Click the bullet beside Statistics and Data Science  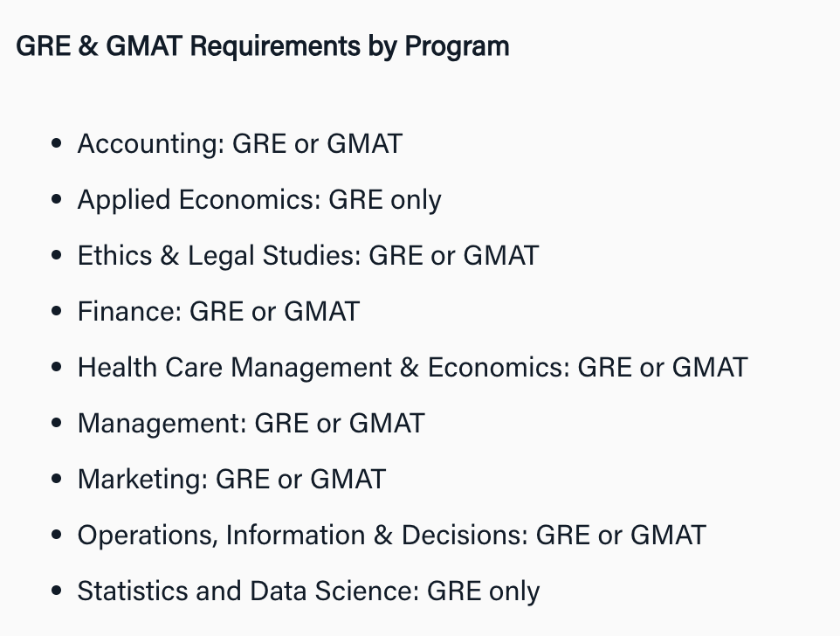pyautogui.click(x=58, y=591)
